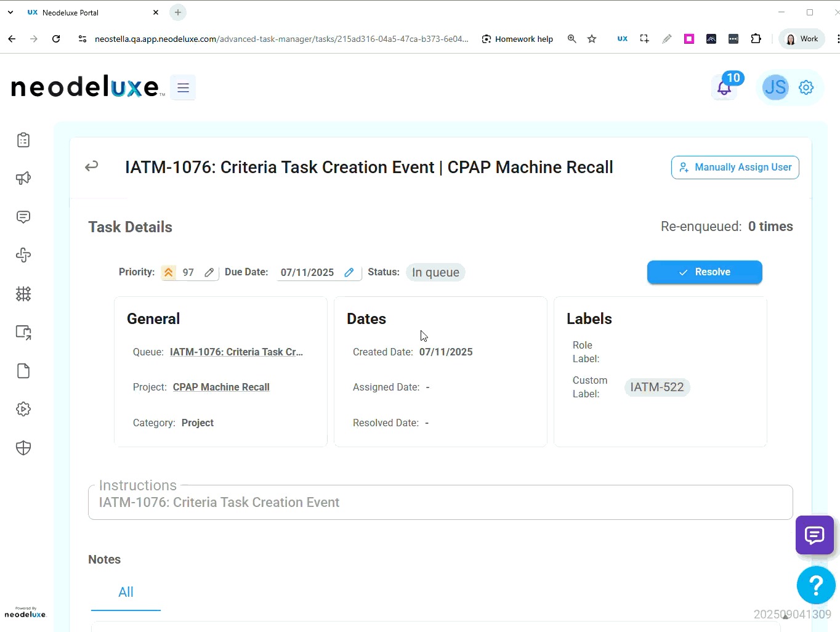Switch to the Neodeluxe Portal browser tab

point(86,12)
